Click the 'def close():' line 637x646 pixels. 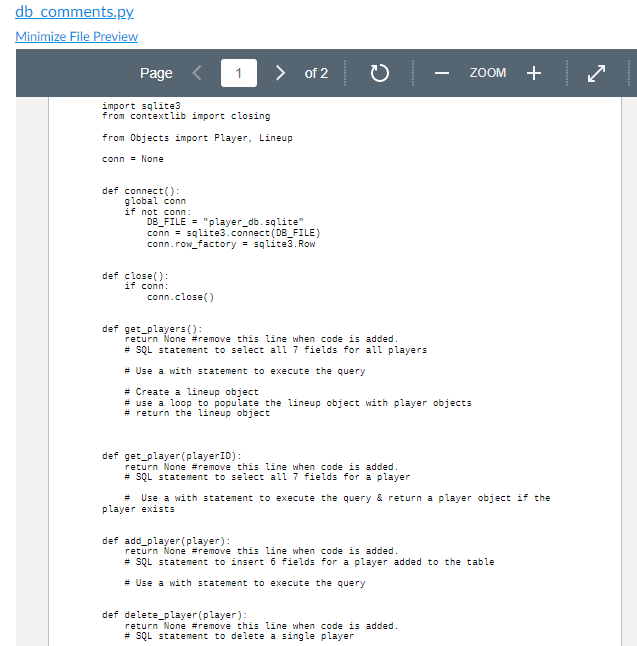point(135,276)
